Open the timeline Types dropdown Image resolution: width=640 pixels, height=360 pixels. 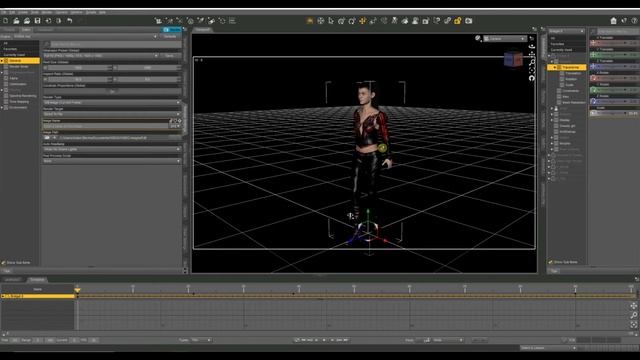[201, 340]
